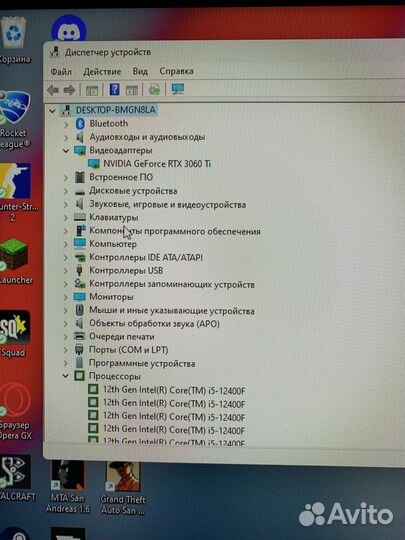Select NVIDIA GeForce RTX 3060 Ti device

[157, 164]
